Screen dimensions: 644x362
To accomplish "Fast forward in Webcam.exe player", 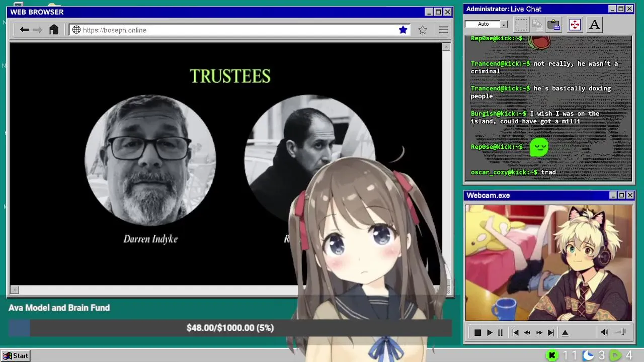I will point(539,332).
